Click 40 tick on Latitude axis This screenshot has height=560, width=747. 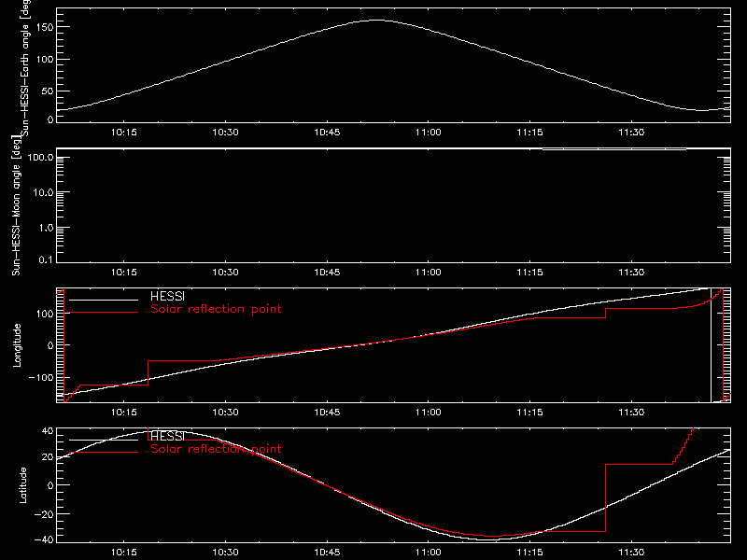[x=48, y=431]
